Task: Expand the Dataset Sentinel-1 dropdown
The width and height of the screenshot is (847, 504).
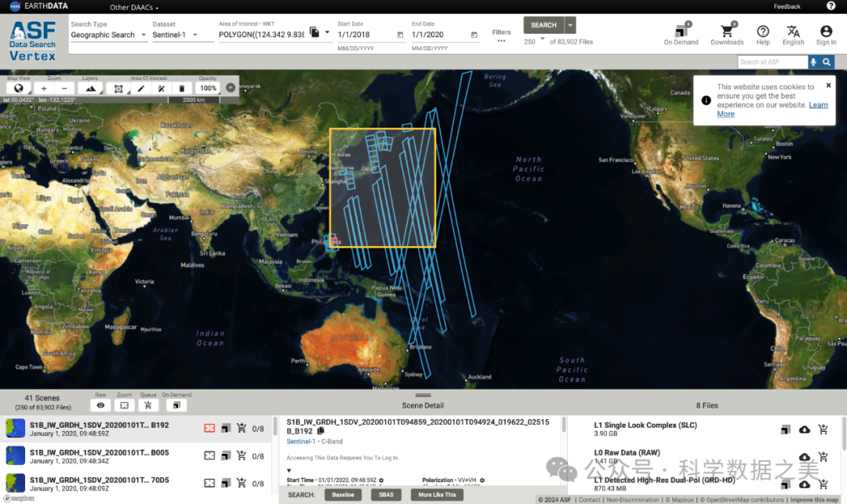Action: [x=182, y=34]
